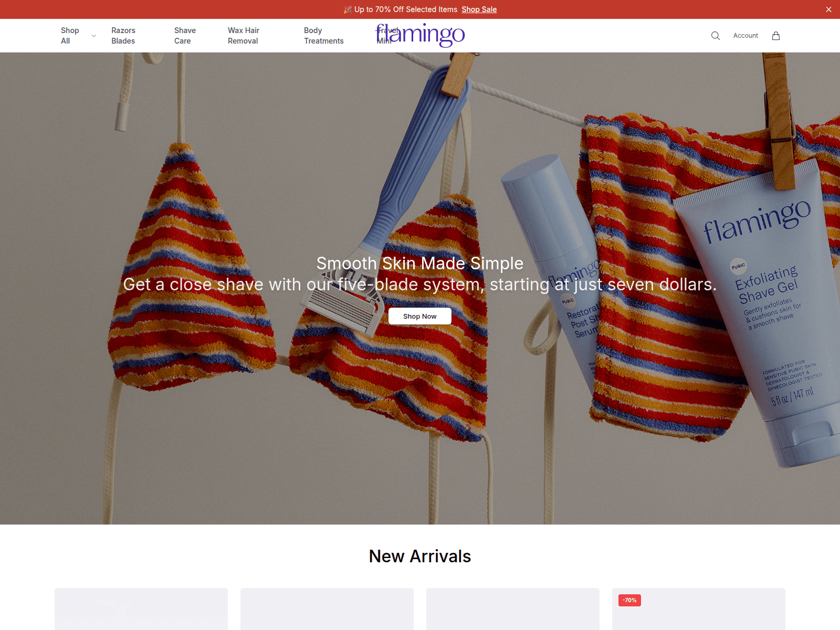Follow the Shop Sale link
This screenshot has width=840, height=630.
click(479, 9)
